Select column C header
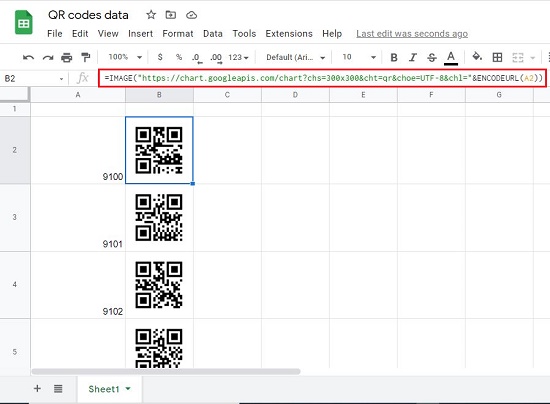This screenshot has height=404, width=550. click(227, 95)
